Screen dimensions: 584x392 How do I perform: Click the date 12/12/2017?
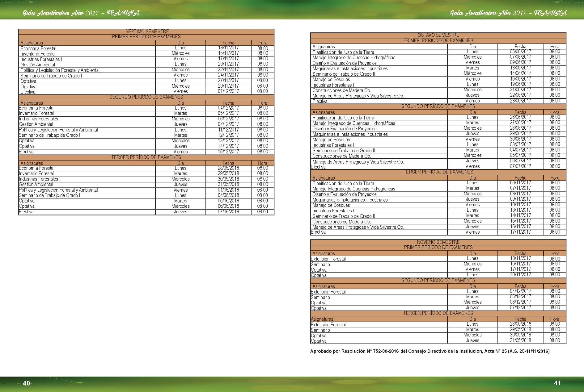click(228, 135)
